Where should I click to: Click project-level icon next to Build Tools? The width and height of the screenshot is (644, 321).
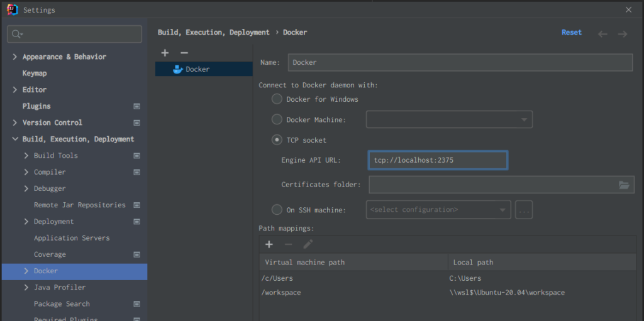136,156
